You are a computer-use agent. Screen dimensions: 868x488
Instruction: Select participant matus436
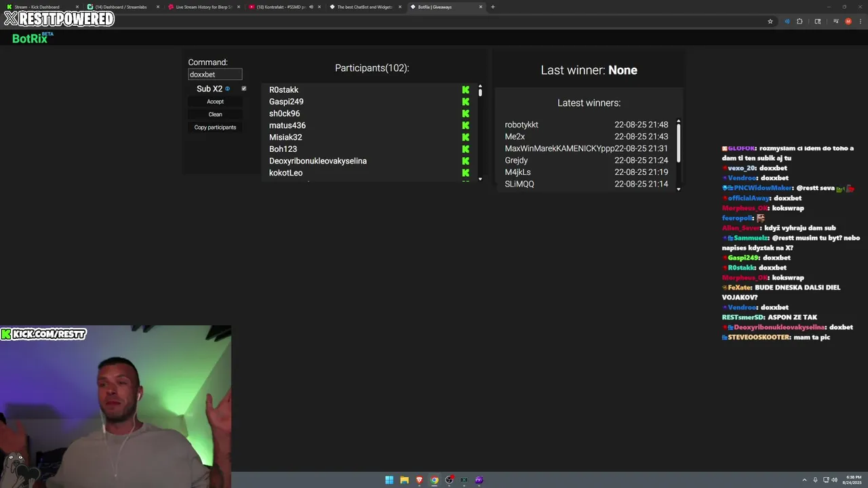click(x=288, y=125)
